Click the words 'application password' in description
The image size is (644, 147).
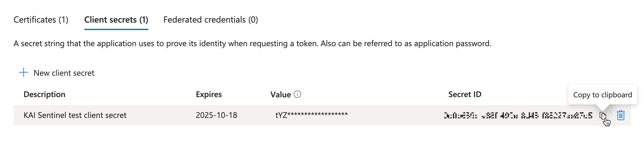(452, 44)
